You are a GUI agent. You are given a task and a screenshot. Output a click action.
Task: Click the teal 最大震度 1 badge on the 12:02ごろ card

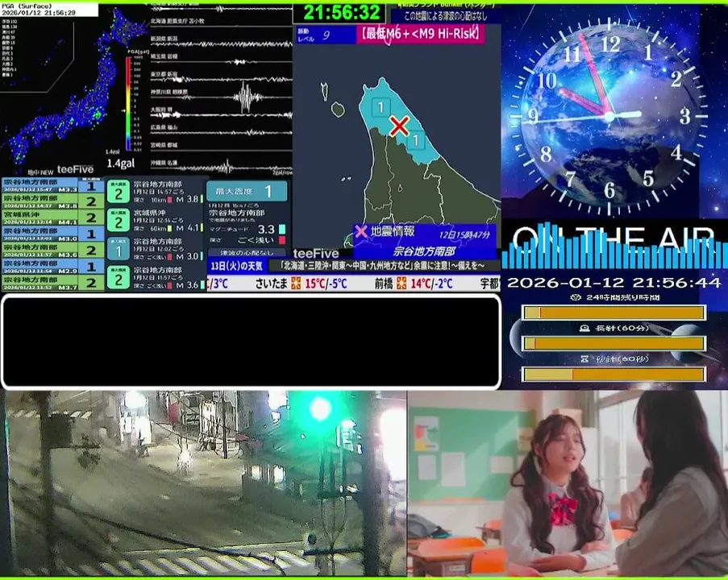[119, 249]
